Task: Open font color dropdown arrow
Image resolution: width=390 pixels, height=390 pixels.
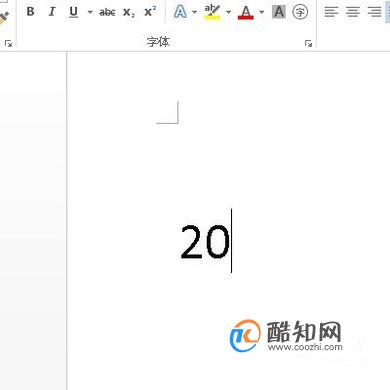Action: pyautogui.click(x=262, y=12)
